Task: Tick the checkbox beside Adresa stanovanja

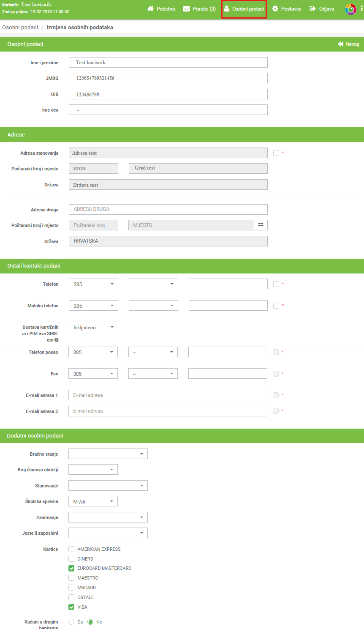Action: 276,153
